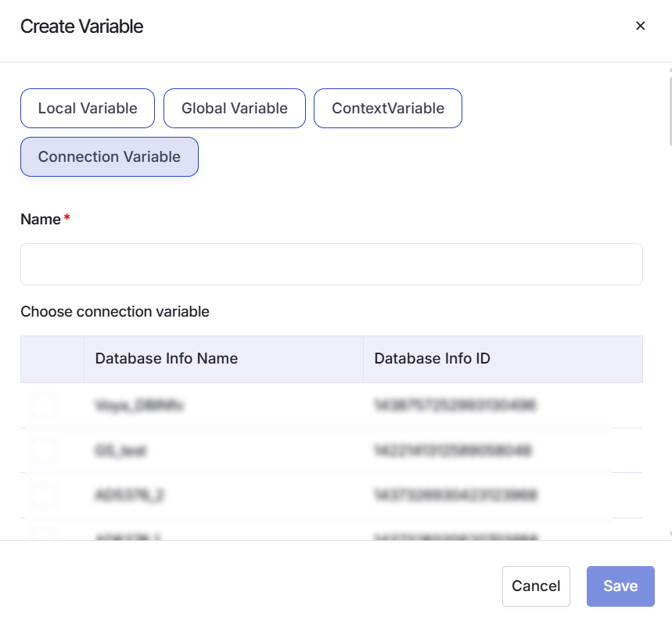Save the new variable

click(x=620, y=586)
